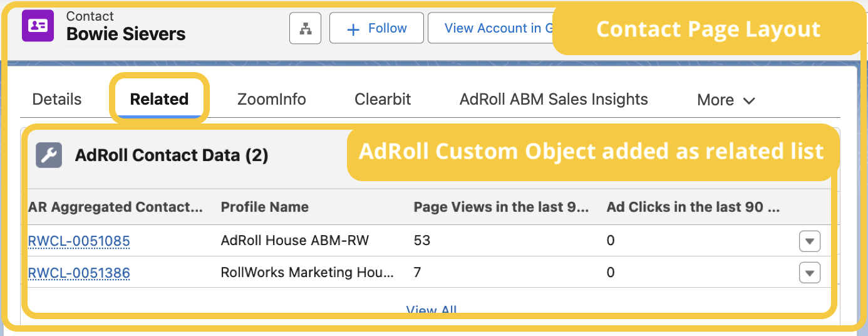Open the contact hierarchy view icon

point(305,29)
